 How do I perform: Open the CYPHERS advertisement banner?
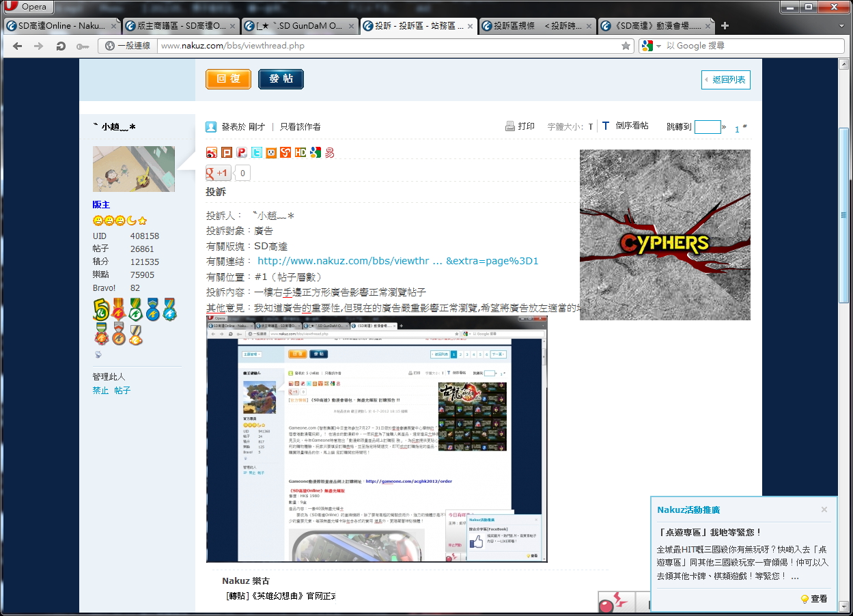(x=665, y=235)
